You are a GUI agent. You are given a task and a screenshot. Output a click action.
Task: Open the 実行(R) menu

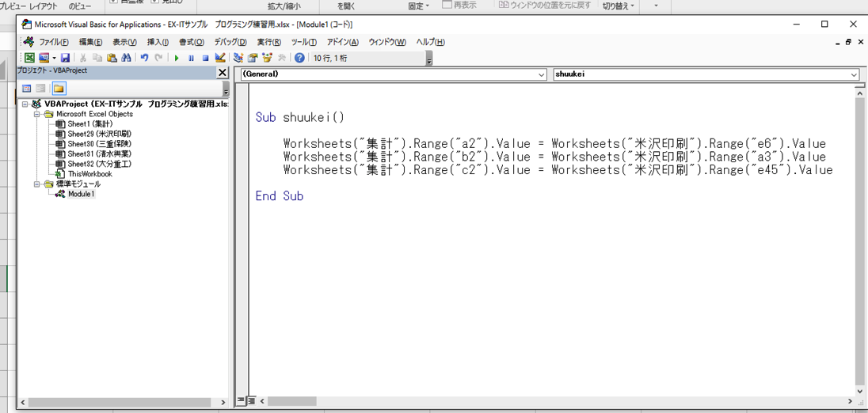(269, 42)
